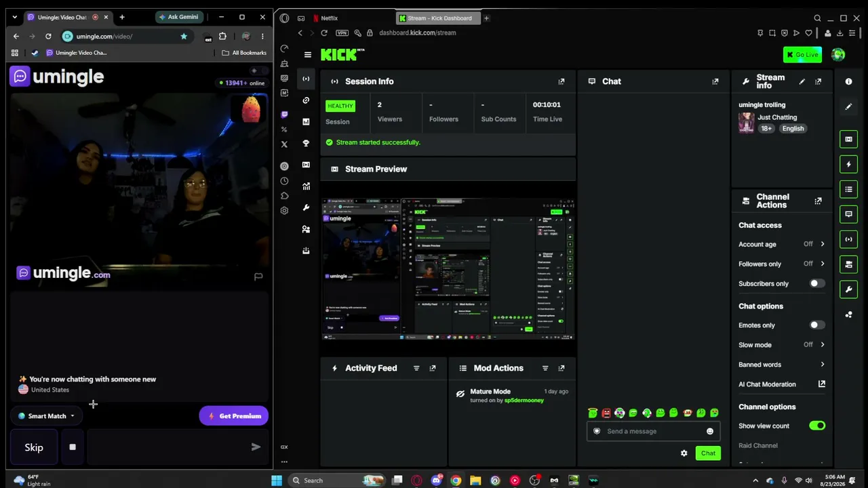Click the Windows taskbar Search box

pyautogui.click(x=337, y=481)
